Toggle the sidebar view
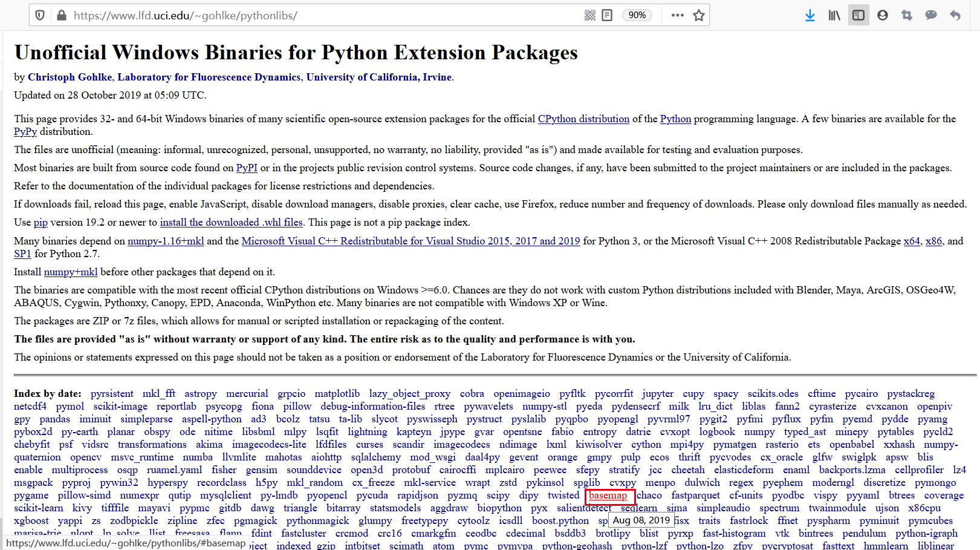Screen dimensions: 980x550 858,15
